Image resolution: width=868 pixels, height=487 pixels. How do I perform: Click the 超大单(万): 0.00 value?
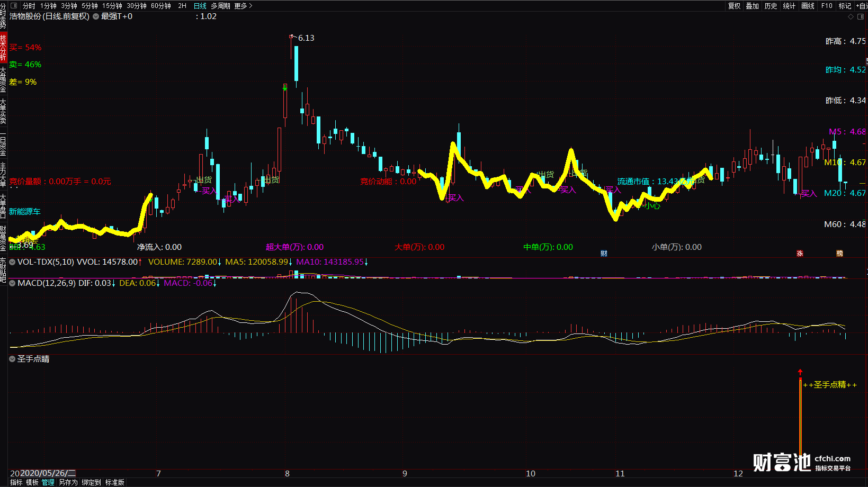(x=295, y=247)
